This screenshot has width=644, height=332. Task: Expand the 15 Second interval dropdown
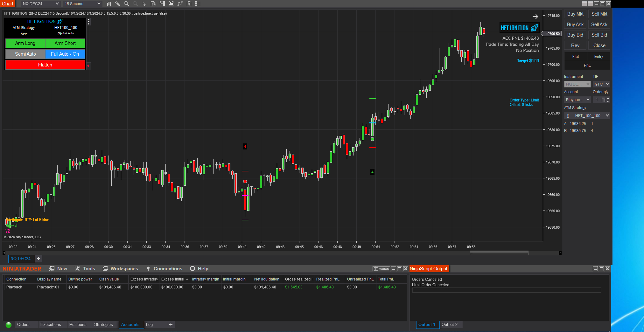tap(82, 4)
